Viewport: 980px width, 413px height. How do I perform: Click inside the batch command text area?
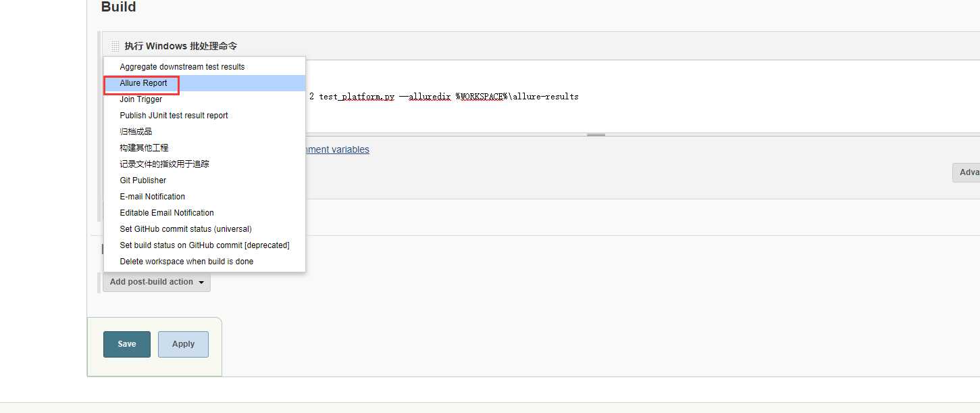[642, 97]
